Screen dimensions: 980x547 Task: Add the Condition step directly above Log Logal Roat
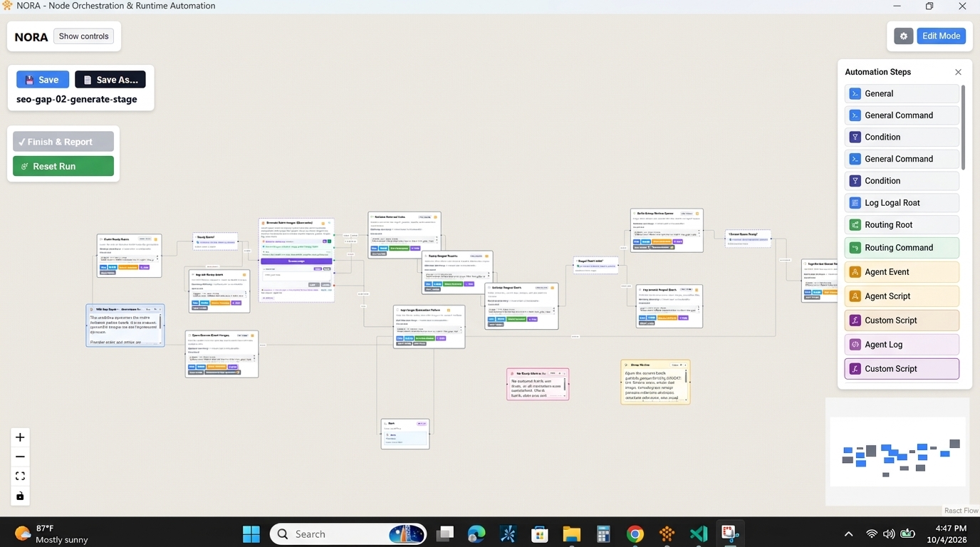(902, 181)
